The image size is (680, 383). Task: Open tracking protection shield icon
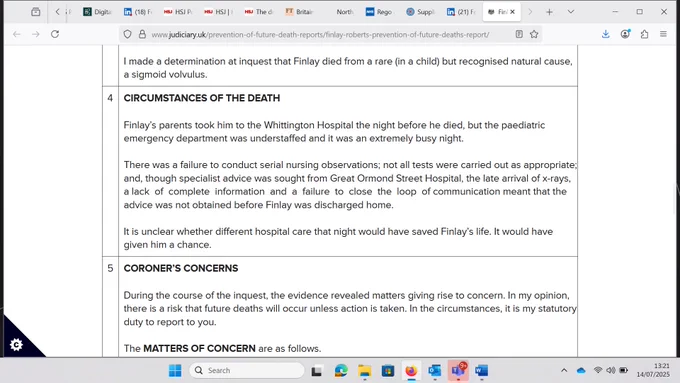(127, 34)
